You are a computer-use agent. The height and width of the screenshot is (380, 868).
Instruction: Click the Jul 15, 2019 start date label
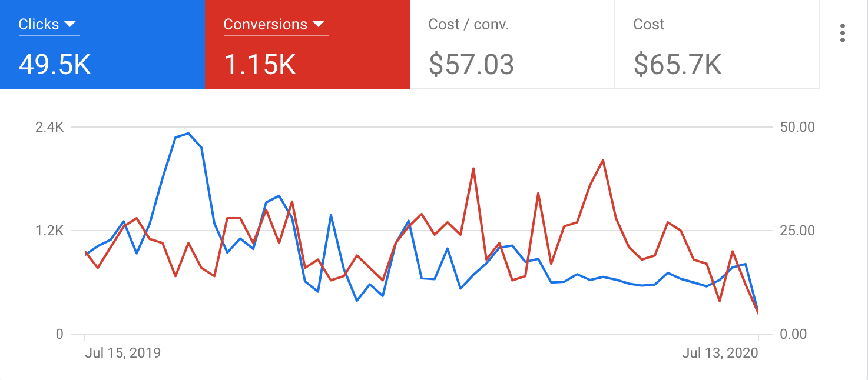click(122, 353)
